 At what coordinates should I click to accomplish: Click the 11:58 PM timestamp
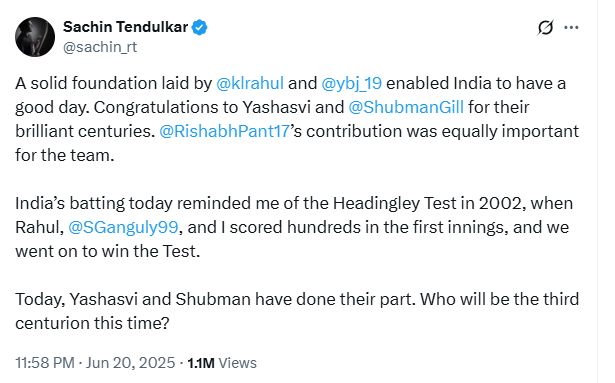45,363
